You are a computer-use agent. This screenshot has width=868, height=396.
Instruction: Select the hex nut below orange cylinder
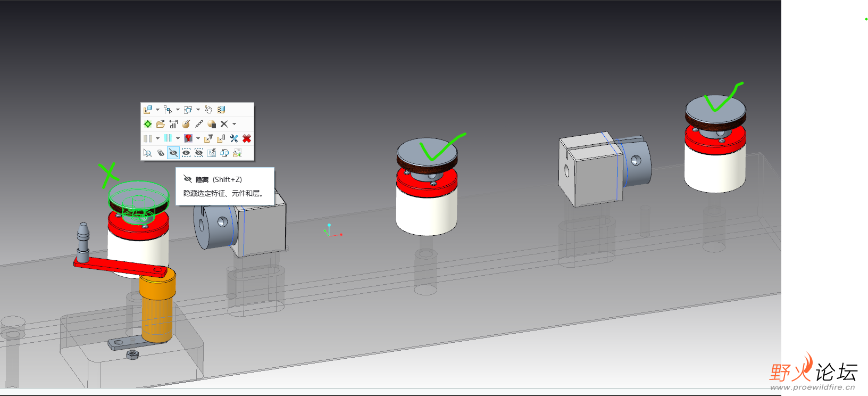click(x=132, y=354)
